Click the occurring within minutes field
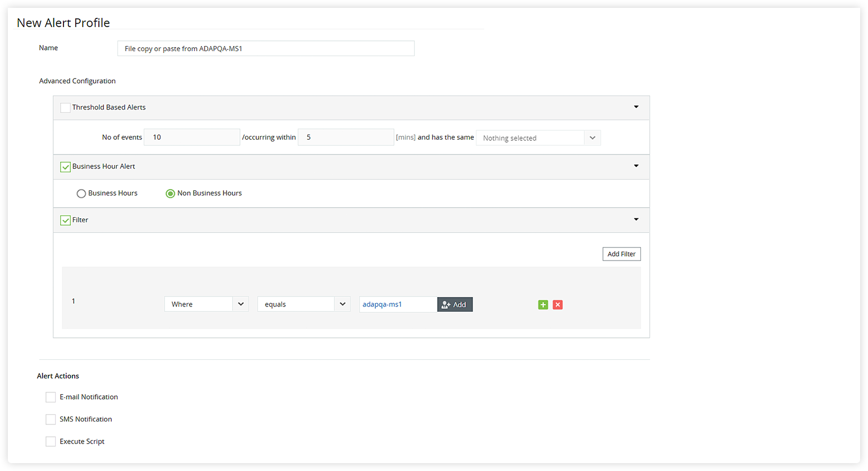 pos(346,137)
